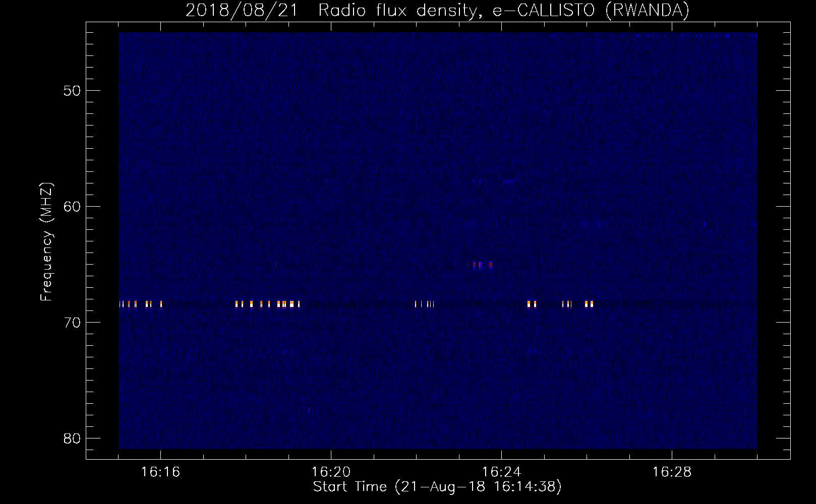
Task: Click the 70 frequency tick label
Action: click(72, 323)
